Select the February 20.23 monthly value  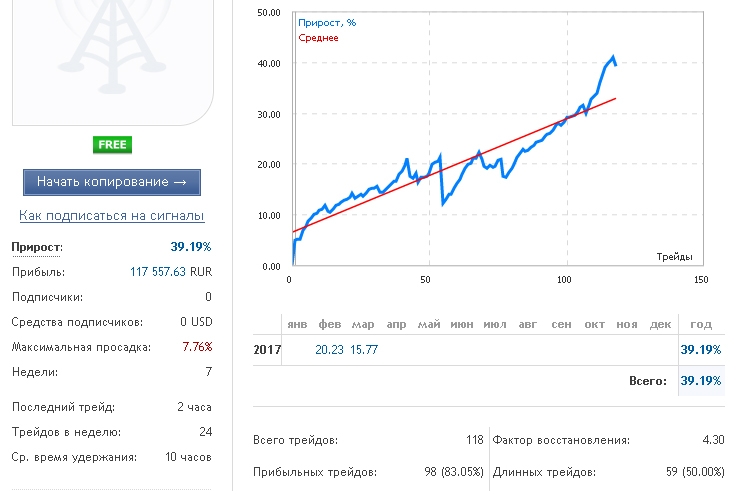tap(329, 350)
